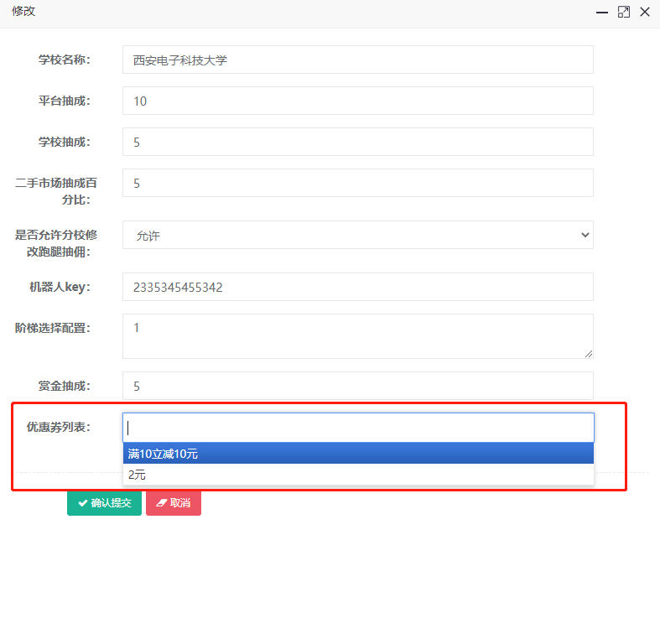The image size is (660, 644).
Task: Maximize the 修改 dialog window
Action: [x=624, y=13]
